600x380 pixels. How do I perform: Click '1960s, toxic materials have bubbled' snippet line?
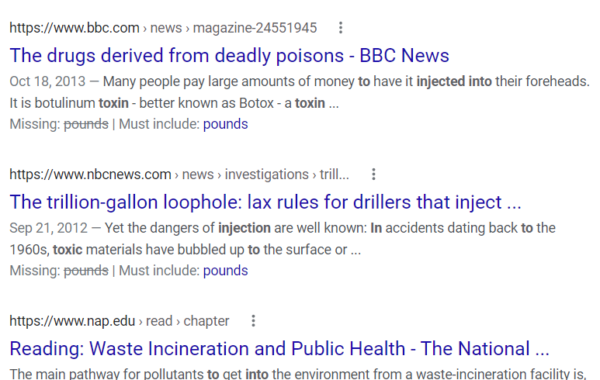point(185,250)
